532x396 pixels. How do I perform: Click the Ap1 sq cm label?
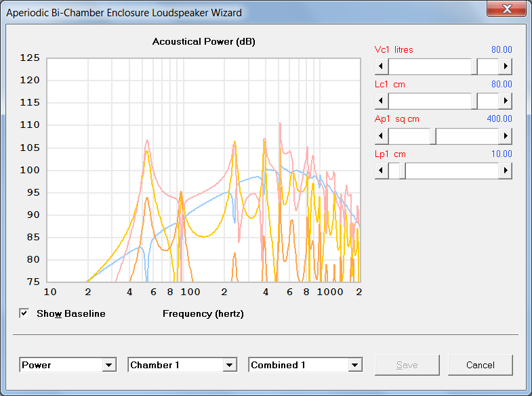point(397,119)
